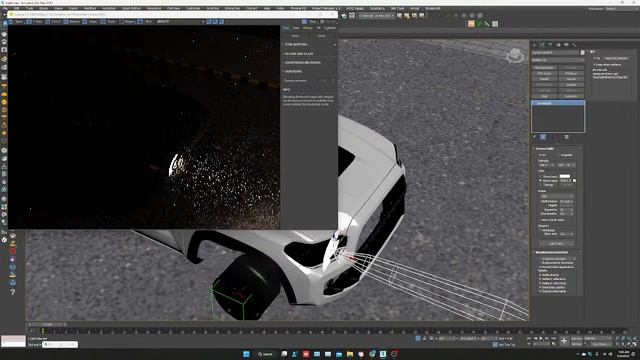Open the Modify tab in command panel
The image size is (640, 360).
point(542,45)
